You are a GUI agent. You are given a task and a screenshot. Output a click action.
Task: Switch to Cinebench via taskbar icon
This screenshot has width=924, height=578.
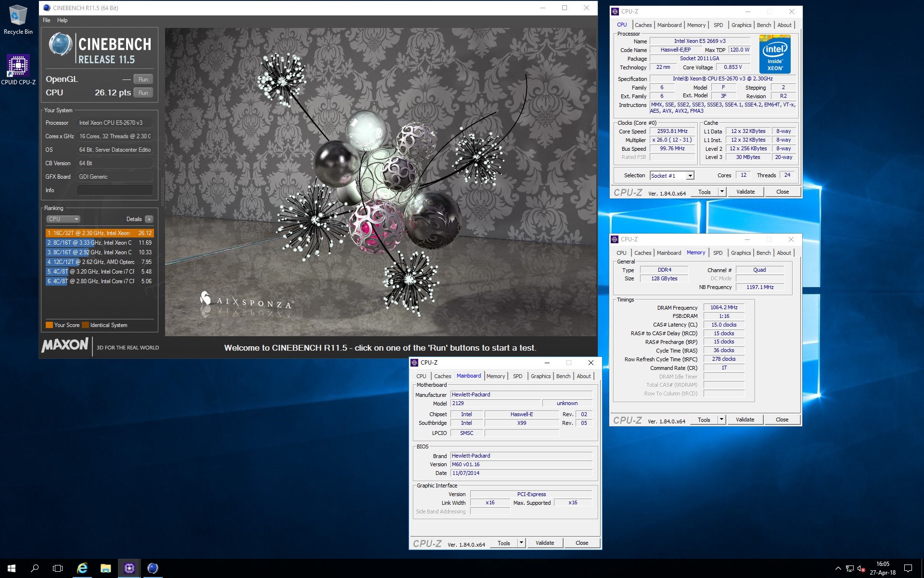click(x=153, y=568)
